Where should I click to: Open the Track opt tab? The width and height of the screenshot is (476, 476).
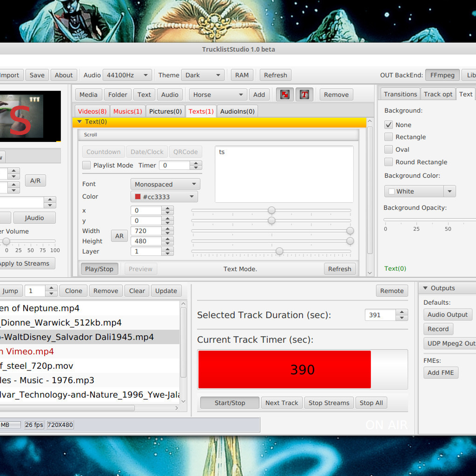coord(438,94)
